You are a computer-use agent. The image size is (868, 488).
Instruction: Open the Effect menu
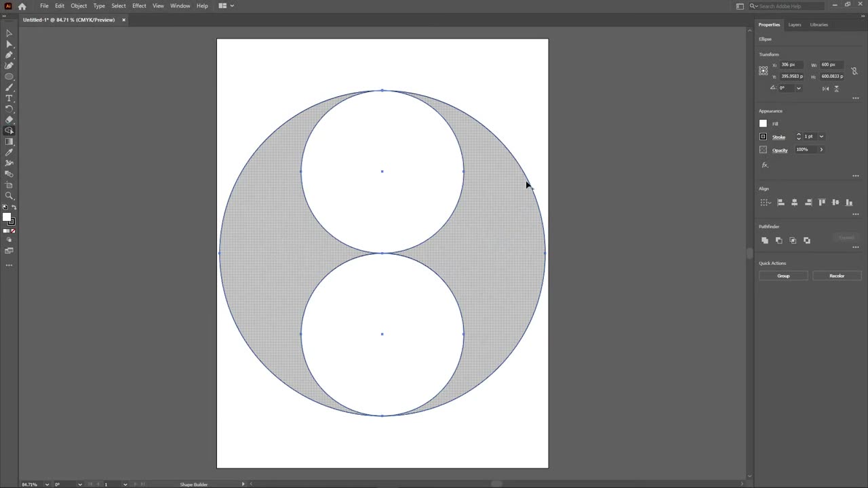[x=139, y=6]
